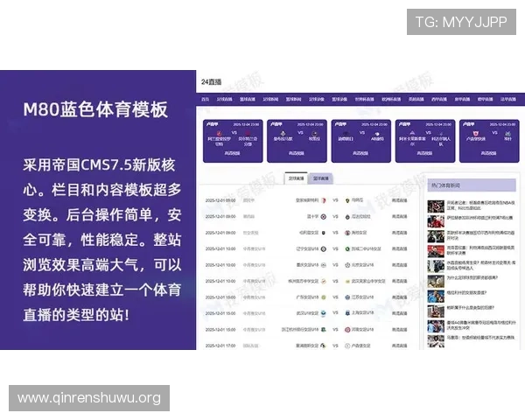Open 高清直播 link for 武汉U18女足 match
The height and width of the screenshot is (420, 525).
point(399,313)
